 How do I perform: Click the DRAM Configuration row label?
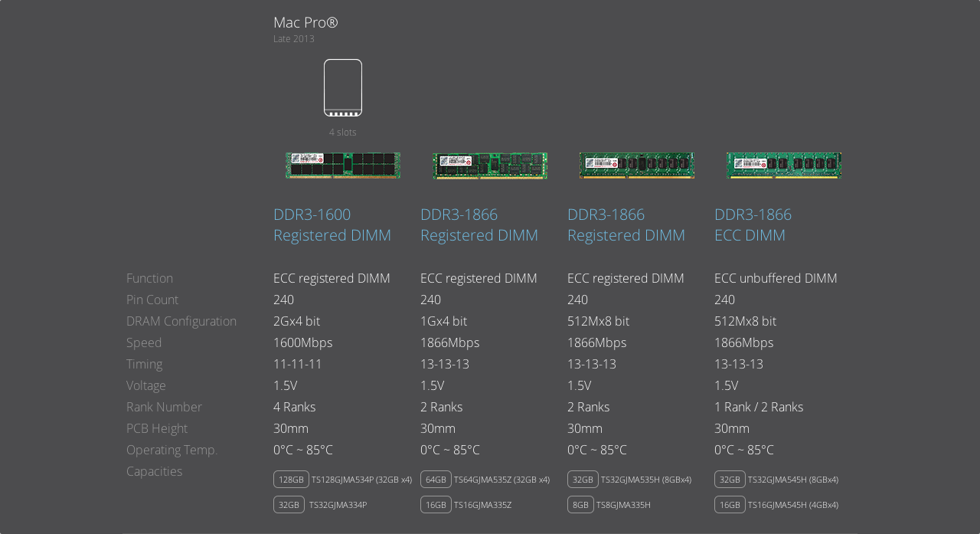coord(181,321)
